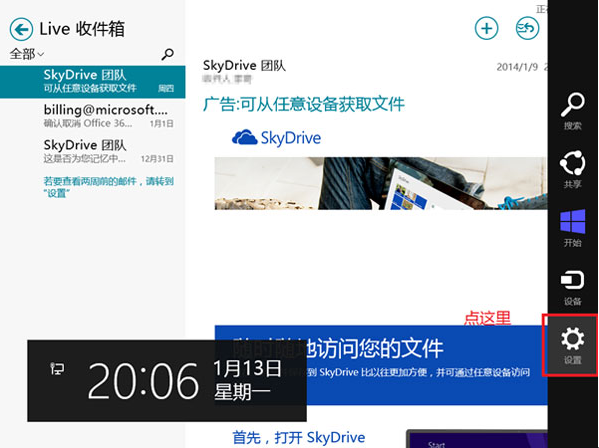
Task: Go back with the arrow beside Live 收件箱
Action: [21, 29]
